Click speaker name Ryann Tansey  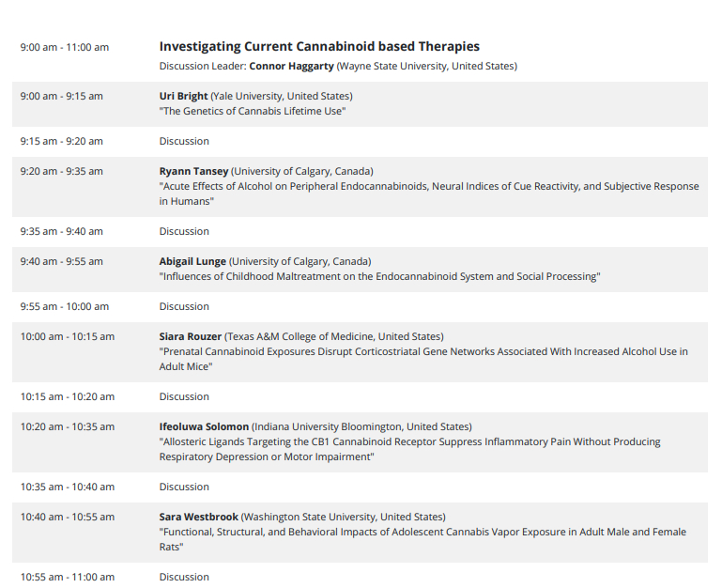coord(193,171)
